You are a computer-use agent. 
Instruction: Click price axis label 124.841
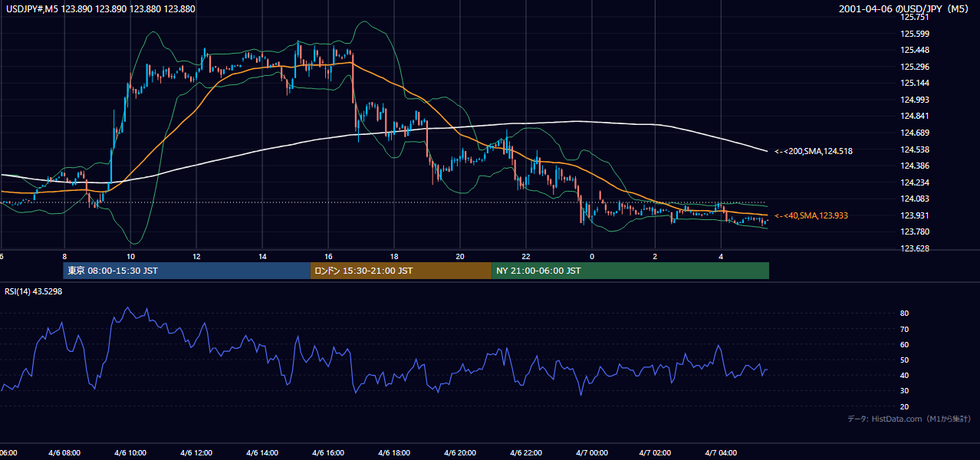click(916, 117)
